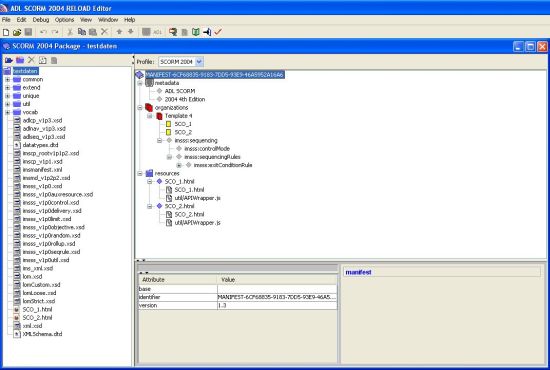Click the Save disk toolbar icon
Screen dimensions: 550x370
28,32
